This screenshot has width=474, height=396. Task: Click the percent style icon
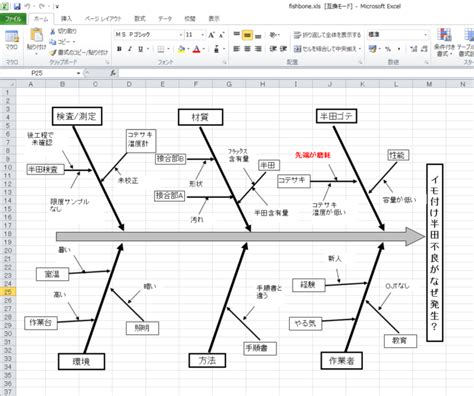pos(388,49)
